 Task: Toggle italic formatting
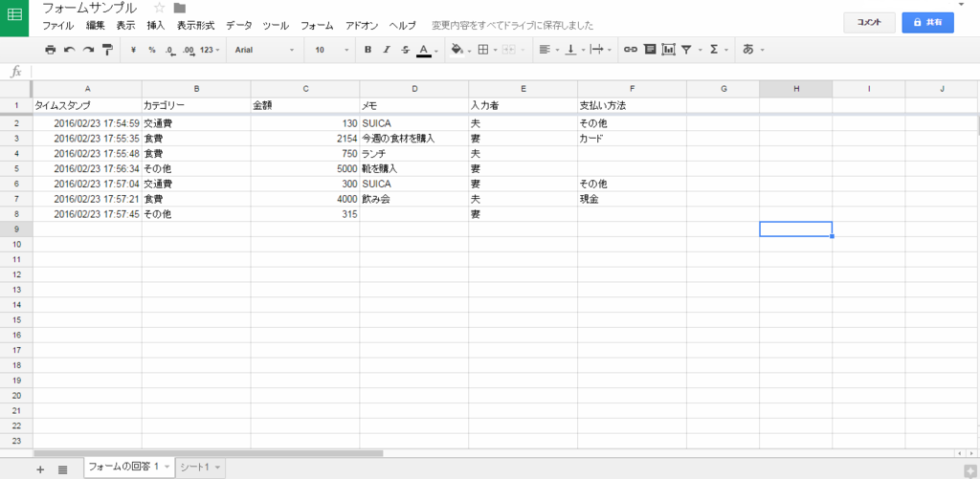point(387,50)
